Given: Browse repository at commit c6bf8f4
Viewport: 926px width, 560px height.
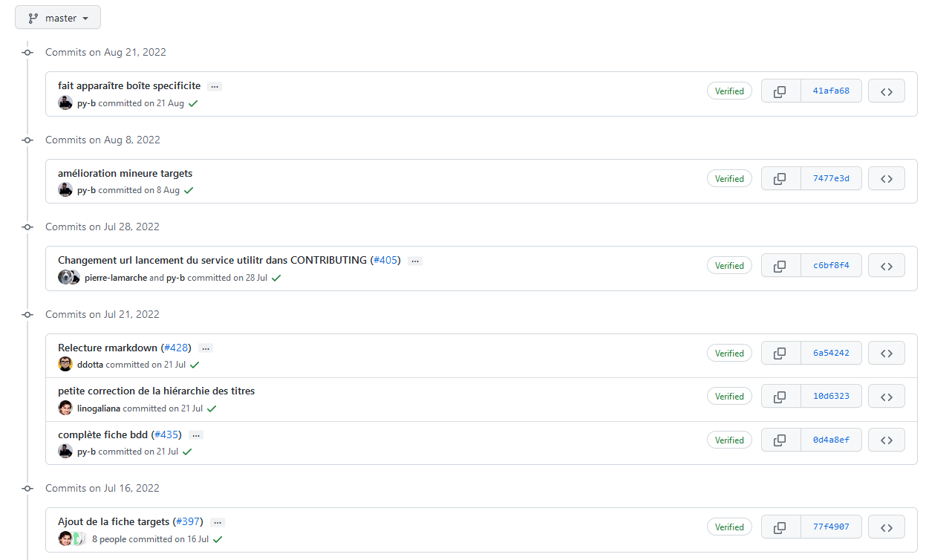Looking at the screenshot, I should pos(886,266).
